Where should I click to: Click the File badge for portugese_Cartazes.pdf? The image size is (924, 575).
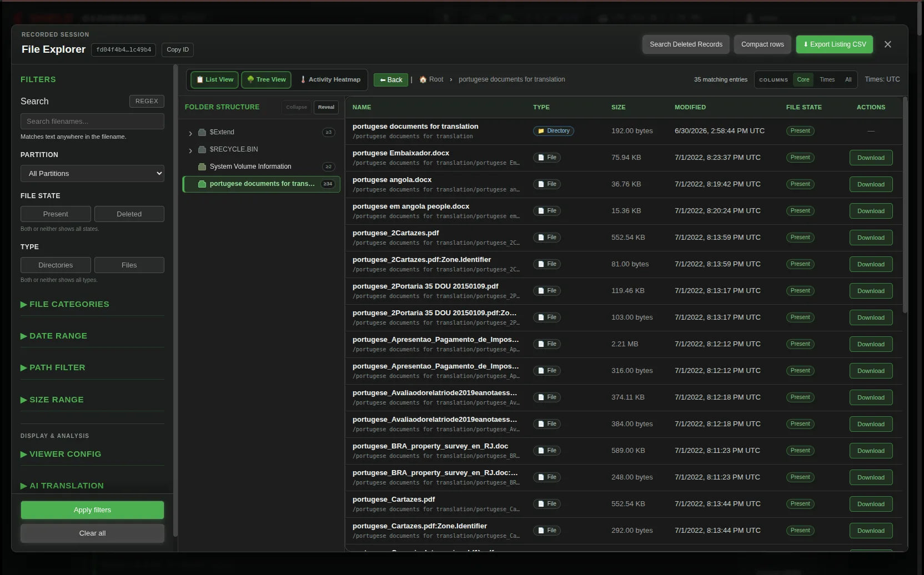(x=547, y=504)
